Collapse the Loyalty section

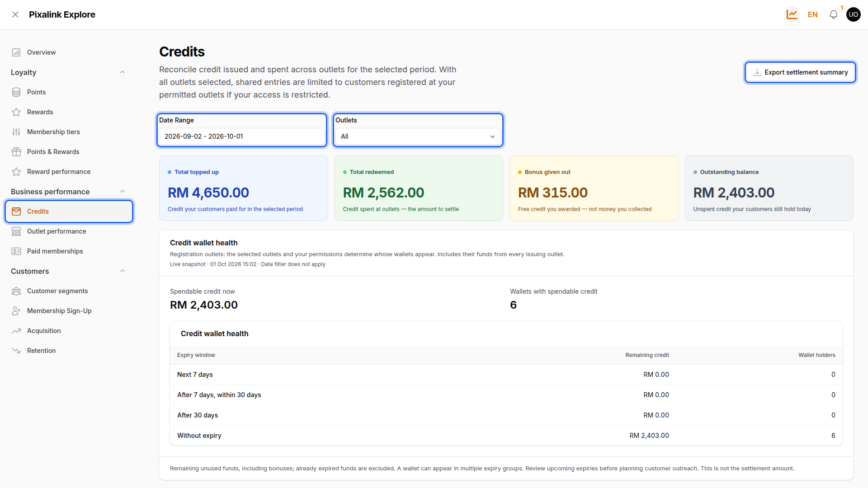point(123,72)
